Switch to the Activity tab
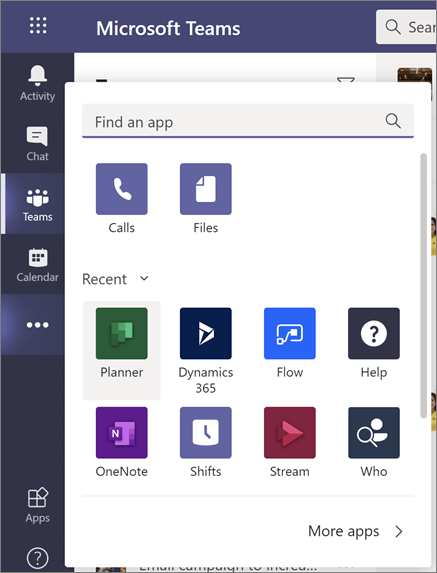 pyautogui.click(x=38, y=83)
